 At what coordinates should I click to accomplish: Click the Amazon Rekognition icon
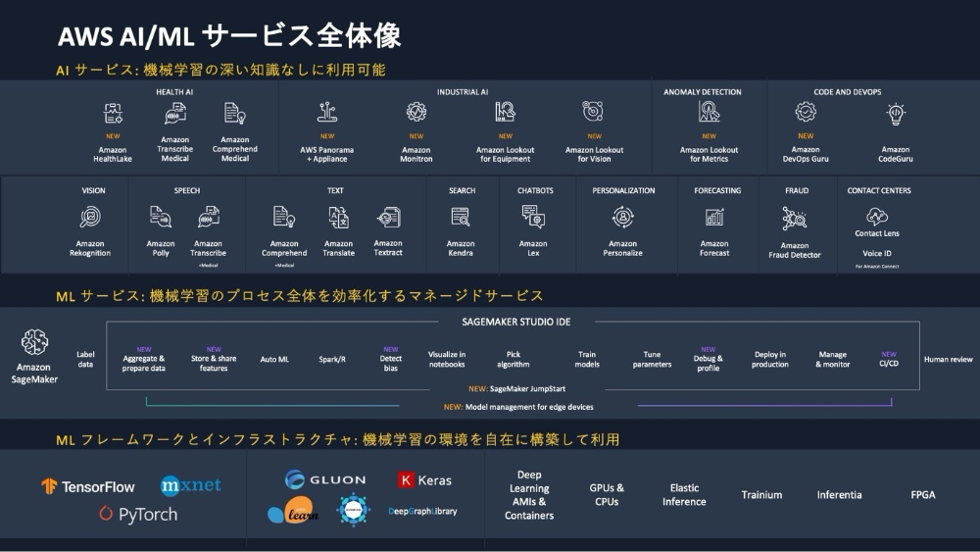[90, 217]
